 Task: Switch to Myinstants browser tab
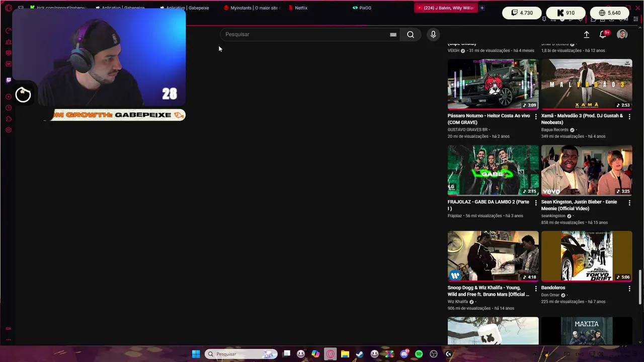click(x=252, y=8)
